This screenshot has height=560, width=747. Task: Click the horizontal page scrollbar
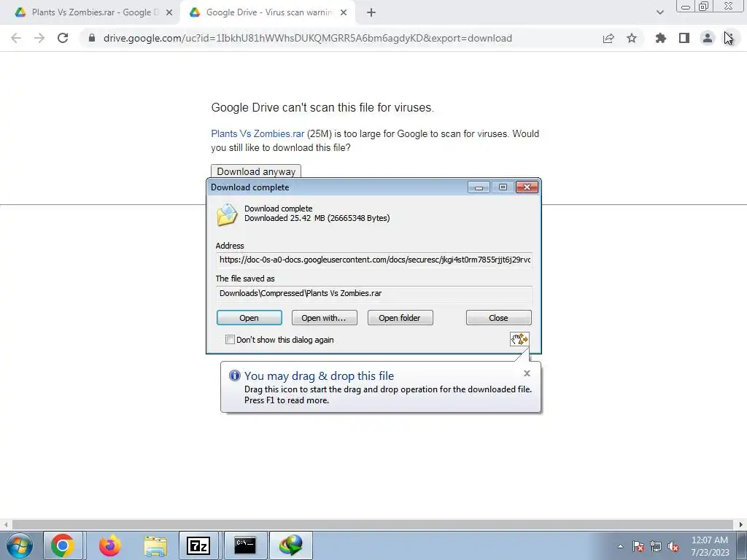tap(373, 524)
